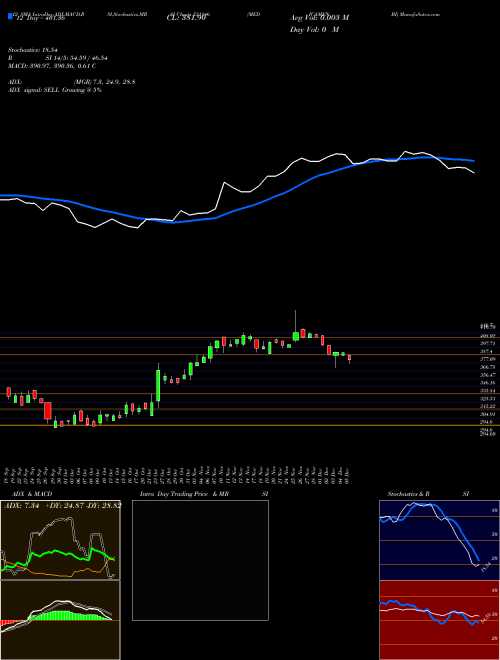Click the 'Day Vol: 0 M' text
500x660 pixels.
point(314,30)
